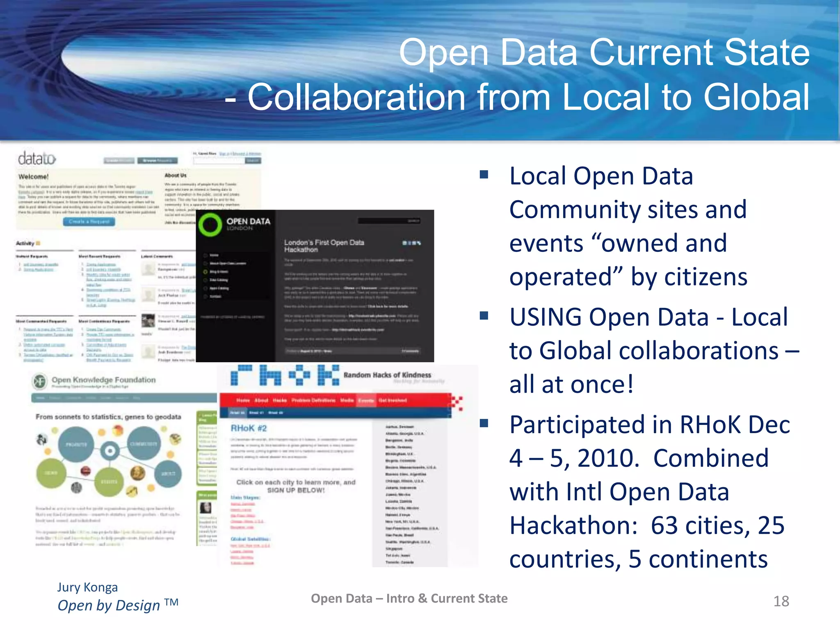Click Toronto, Canada in RHoK city list

399,562
